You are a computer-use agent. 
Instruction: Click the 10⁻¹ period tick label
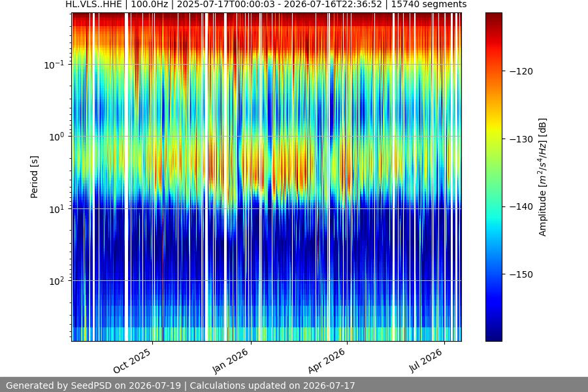pos(54,65)
